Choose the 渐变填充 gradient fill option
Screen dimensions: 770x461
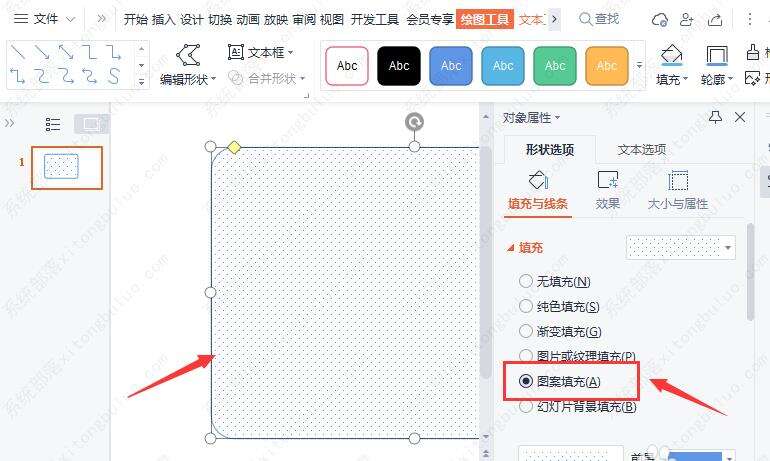point(525,331)
